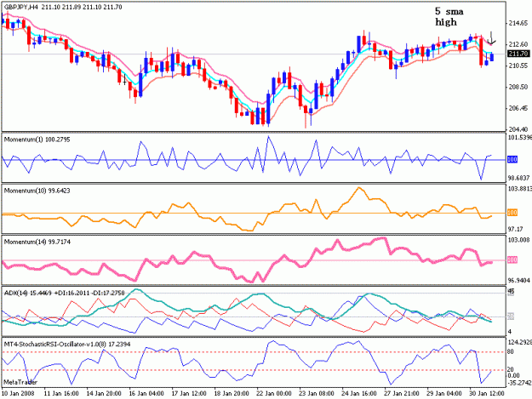
Task: Click the '11 Jan 16:00' time axis label
Action: point(61,394)
